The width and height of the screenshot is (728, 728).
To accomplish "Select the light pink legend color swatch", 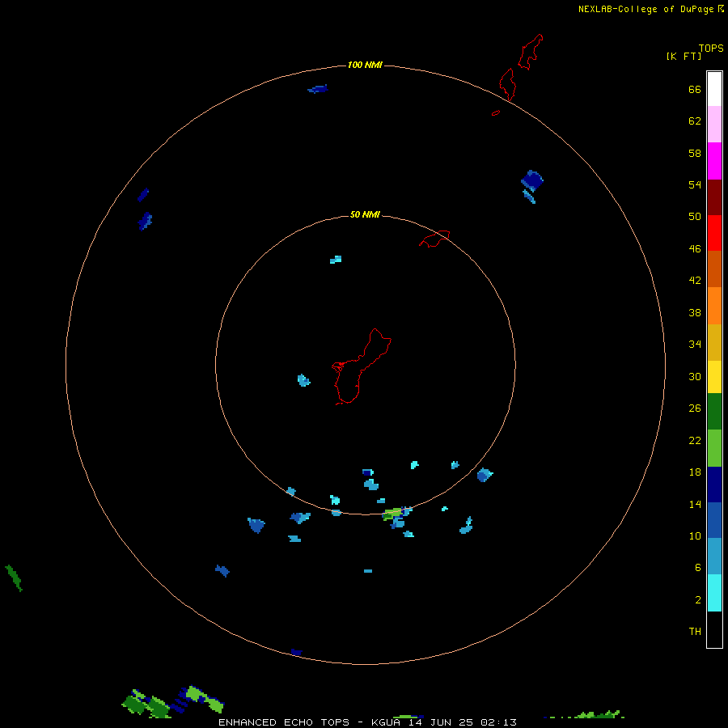I will 714,124.
